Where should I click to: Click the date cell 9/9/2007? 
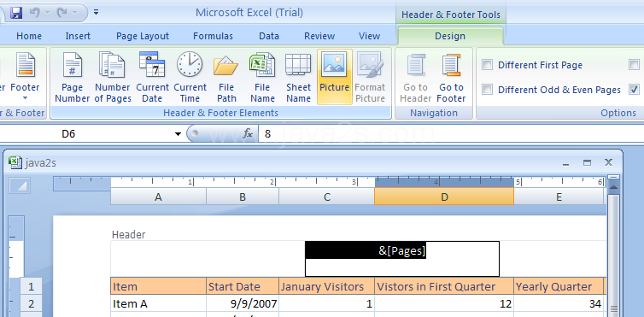pyautogui.click(x=243, y=303)
